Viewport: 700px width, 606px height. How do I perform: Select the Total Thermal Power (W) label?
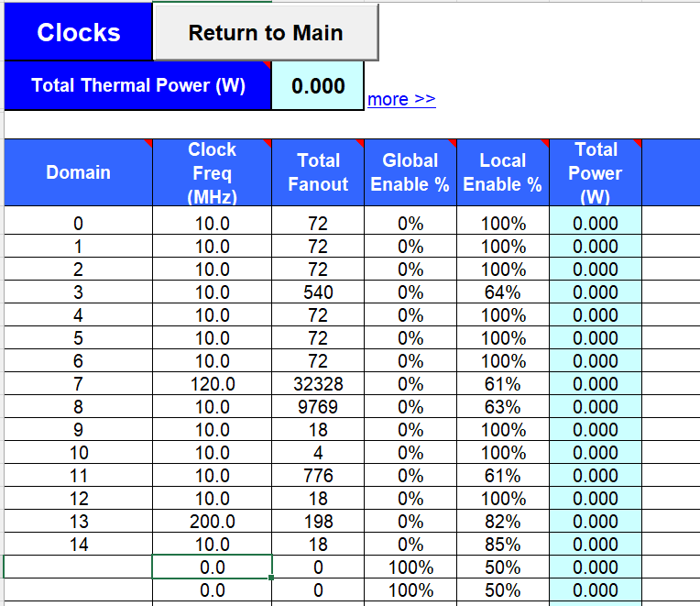[x=137, y=85]
